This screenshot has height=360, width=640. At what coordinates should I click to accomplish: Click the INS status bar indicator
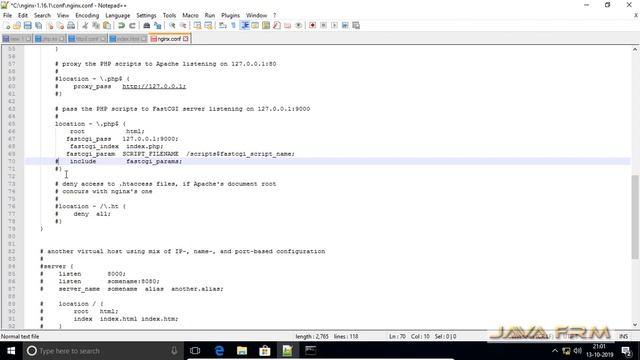[623, 336]
